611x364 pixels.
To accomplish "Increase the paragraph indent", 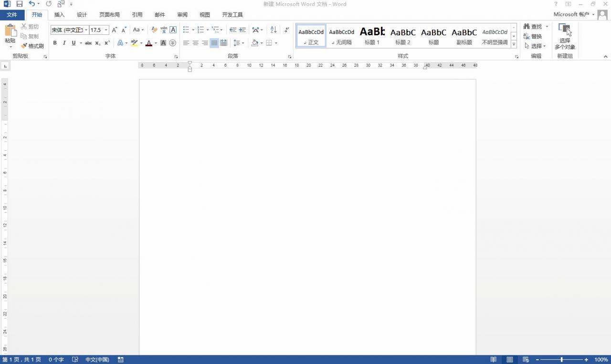I will (x=242, y=30).
